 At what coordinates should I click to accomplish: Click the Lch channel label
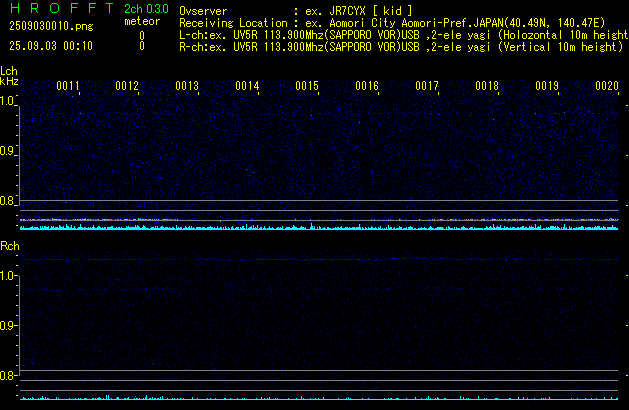(9, 71)
